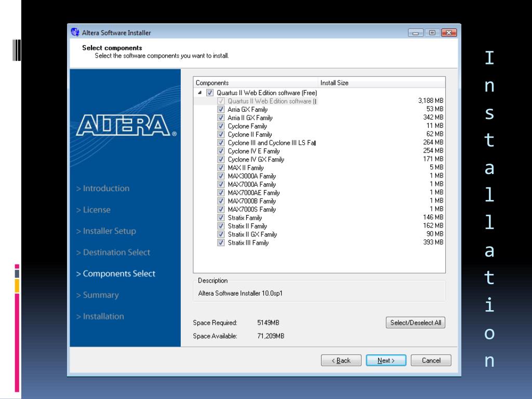Click the Altera Software Installer 10.0sp1 description
The image size is (532, 399).
tap(240, 293)
